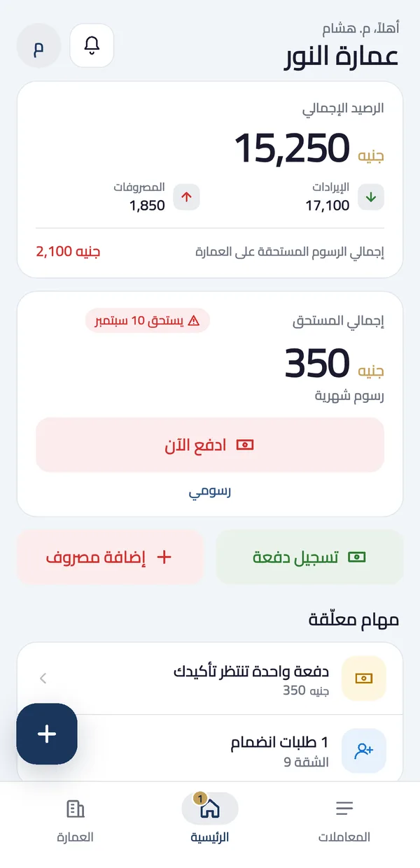Tap the total dues 2,100 row
The image size is (420, 868).
[x=210, y=251]
